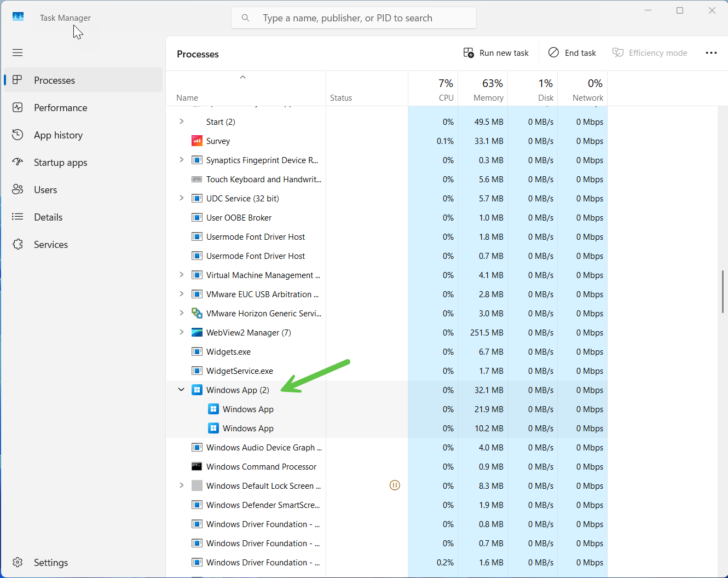
Task: Click the process list vertical scrollbar thumb
Action: 723,291
